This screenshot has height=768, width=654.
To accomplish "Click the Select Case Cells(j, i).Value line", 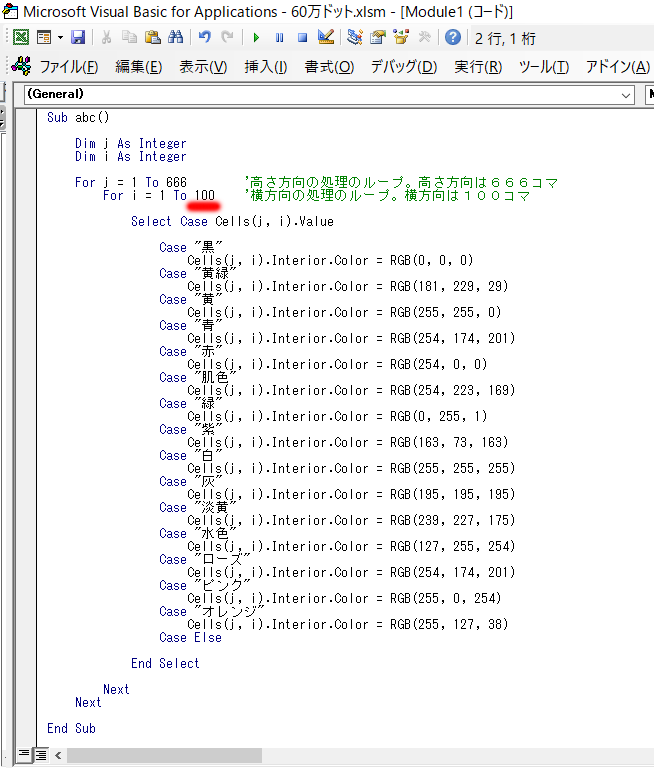I will point(232,222).
